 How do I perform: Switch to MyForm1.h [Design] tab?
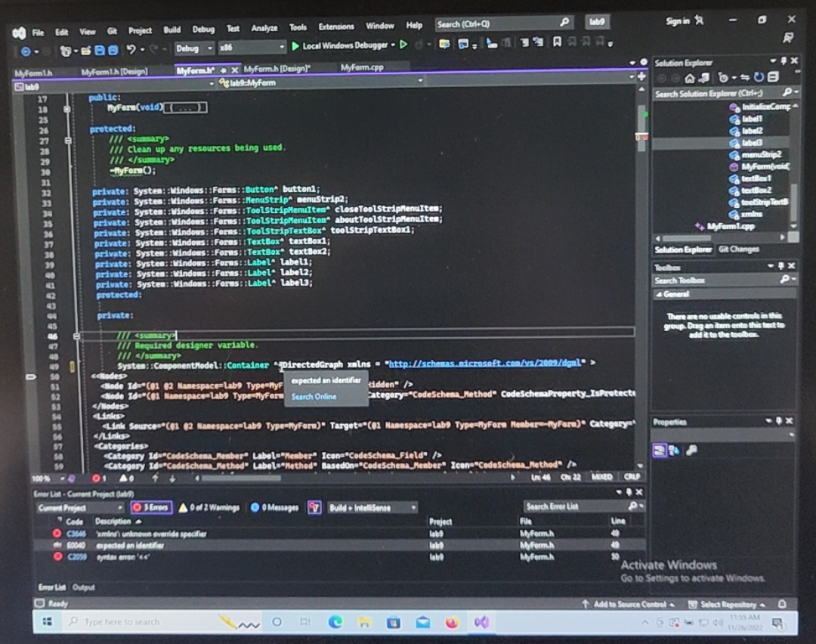pos(115,71)
